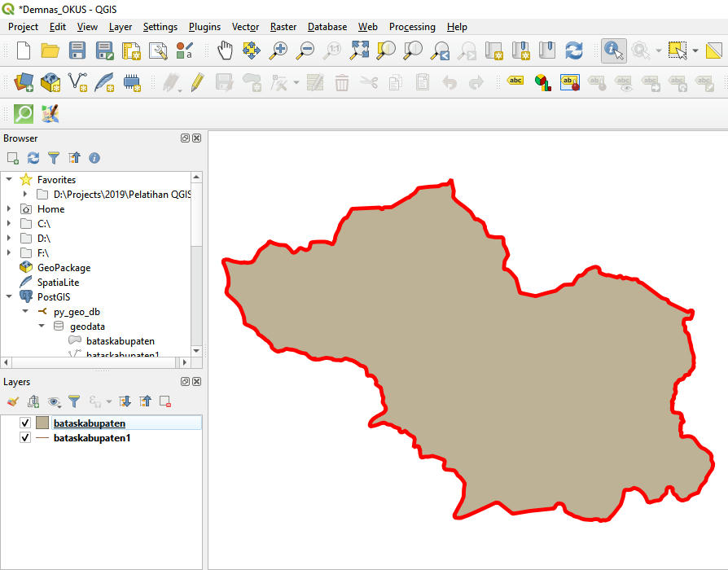Click the Zoom Last icon
The image size is (728, 570).
tap(441, 50)
